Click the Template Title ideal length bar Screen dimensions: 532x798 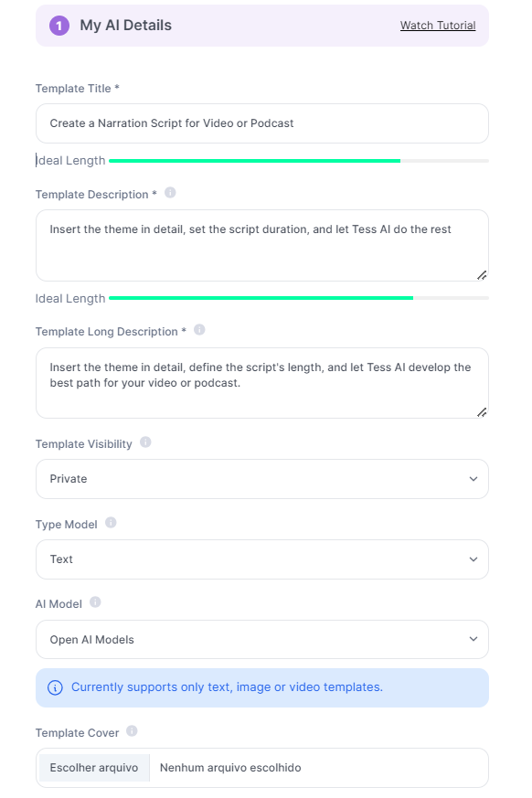click(x=299, y=161)
